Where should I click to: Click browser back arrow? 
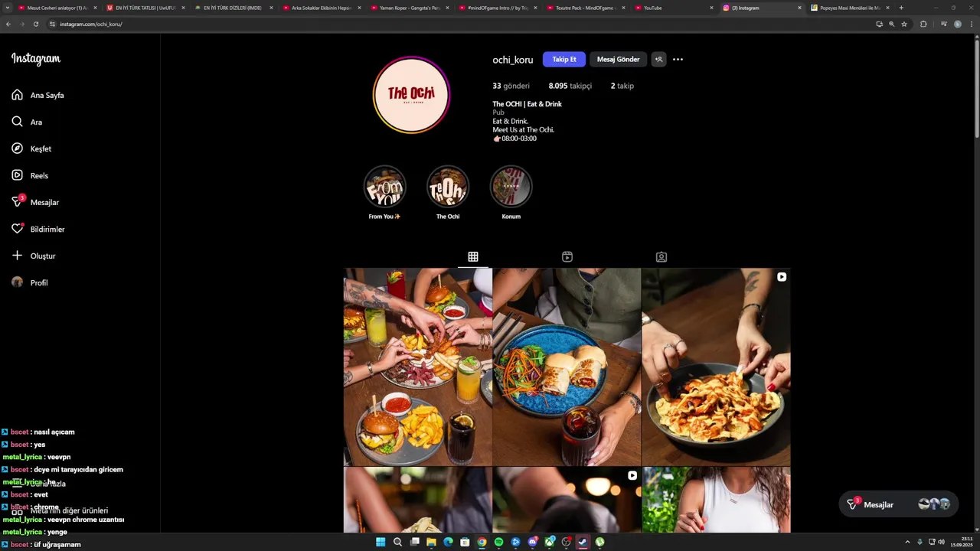tap(8, 24)
